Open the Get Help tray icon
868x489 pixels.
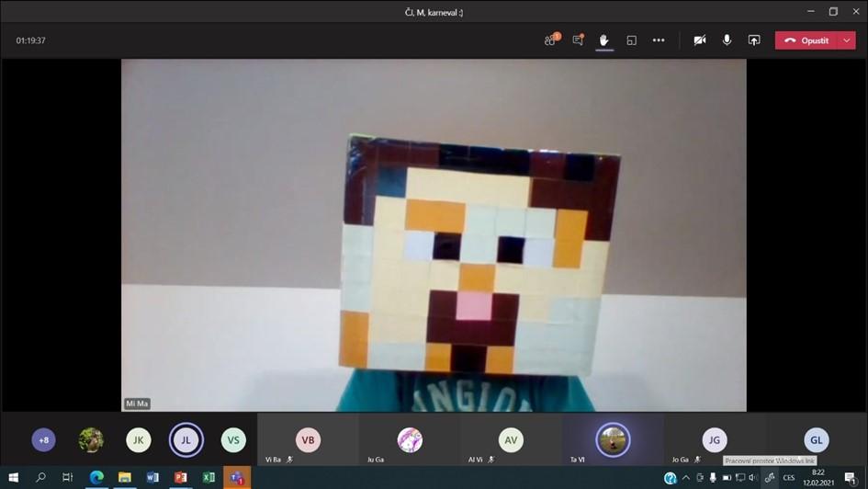coord(671,477)
